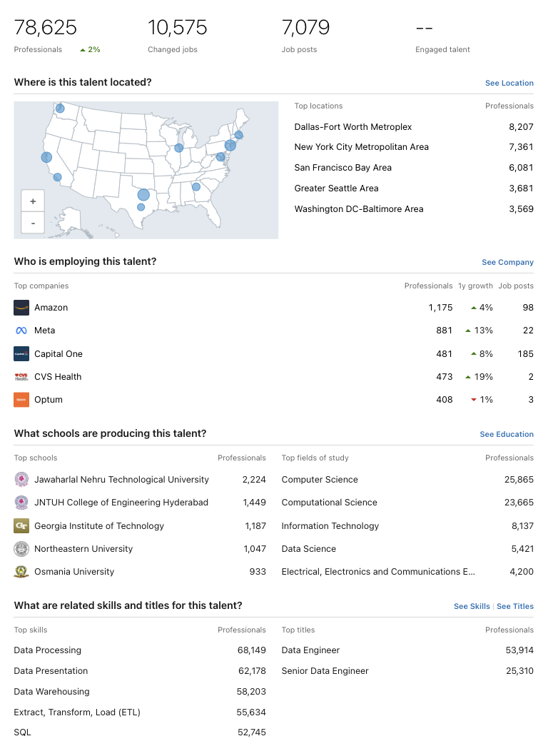
Task: Click the Meta company logo
Action: (21, 331)
